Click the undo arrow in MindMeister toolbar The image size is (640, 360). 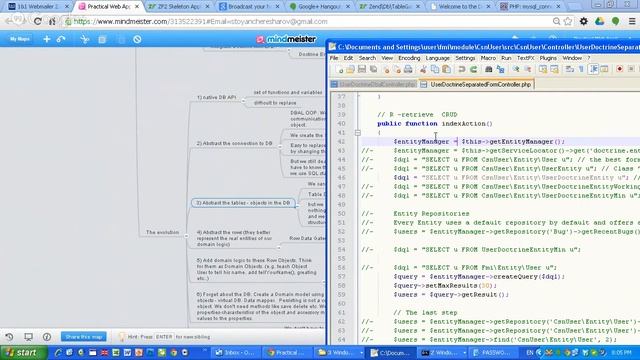pyautogui.click(x=61, y=39)
